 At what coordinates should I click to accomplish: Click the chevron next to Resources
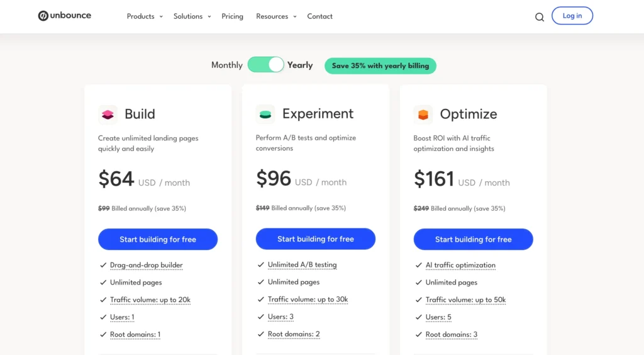click(294, 17)
